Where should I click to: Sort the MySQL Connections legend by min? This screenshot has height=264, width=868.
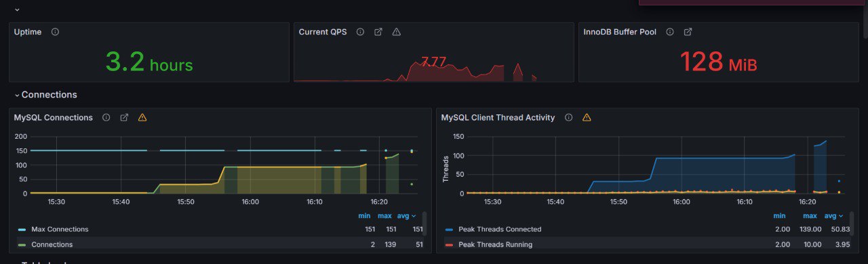tap(364, 216)
